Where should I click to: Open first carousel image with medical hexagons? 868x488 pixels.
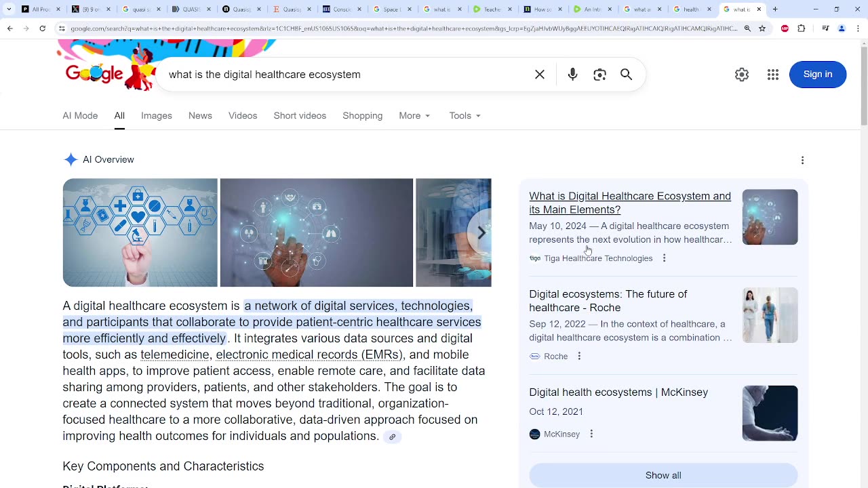pos(140,232)
